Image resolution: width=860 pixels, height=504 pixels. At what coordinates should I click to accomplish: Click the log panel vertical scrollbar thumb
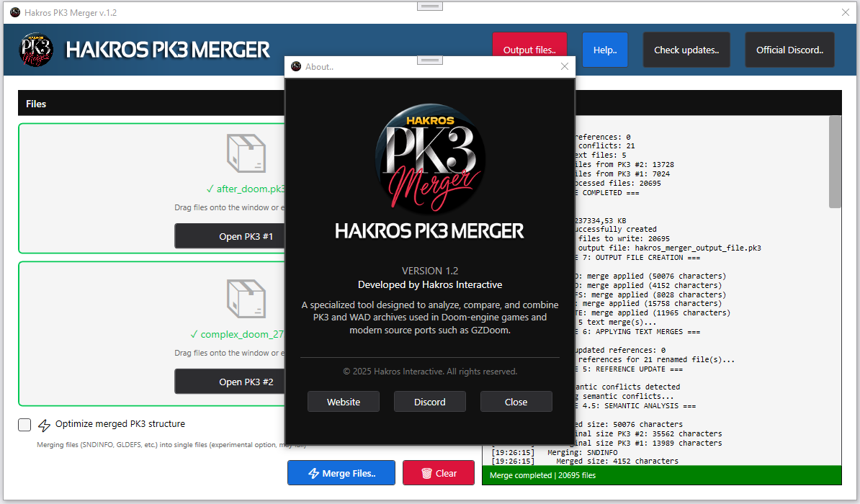835,162
